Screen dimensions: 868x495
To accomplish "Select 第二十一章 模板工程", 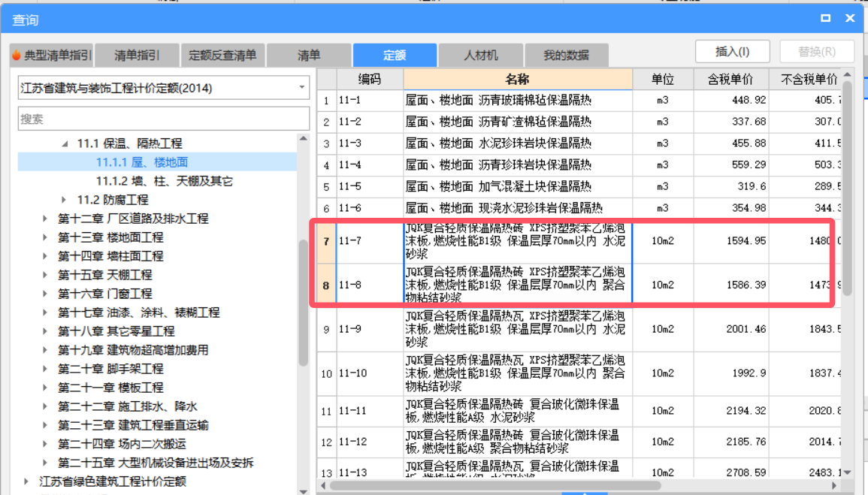I will coord(110,388).
